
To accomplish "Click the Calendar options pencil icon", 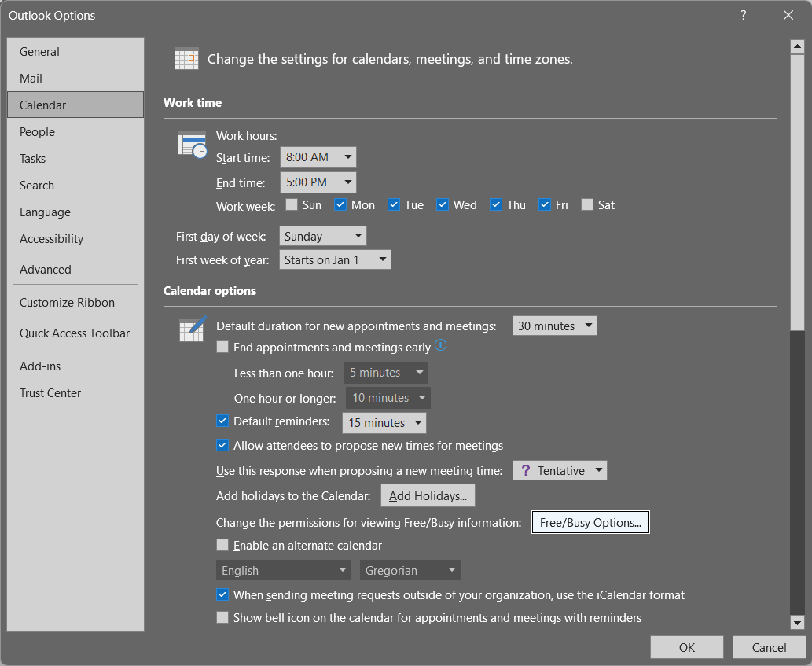I will pyautogui.click(x=193, y=329).
